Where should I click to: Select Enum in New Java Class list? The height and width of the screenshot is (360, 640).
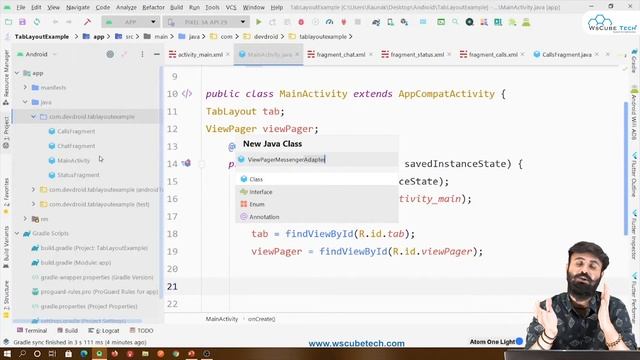tap(317, 204)
